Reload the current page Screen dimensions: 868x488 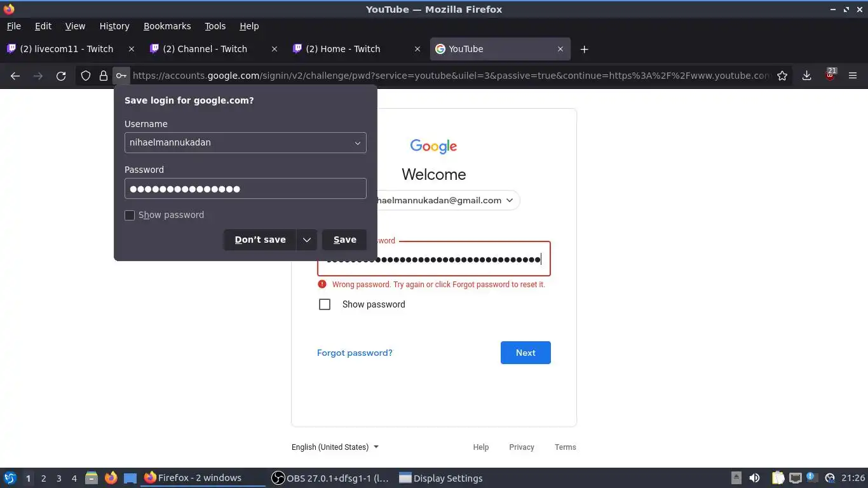click(61, 76)
